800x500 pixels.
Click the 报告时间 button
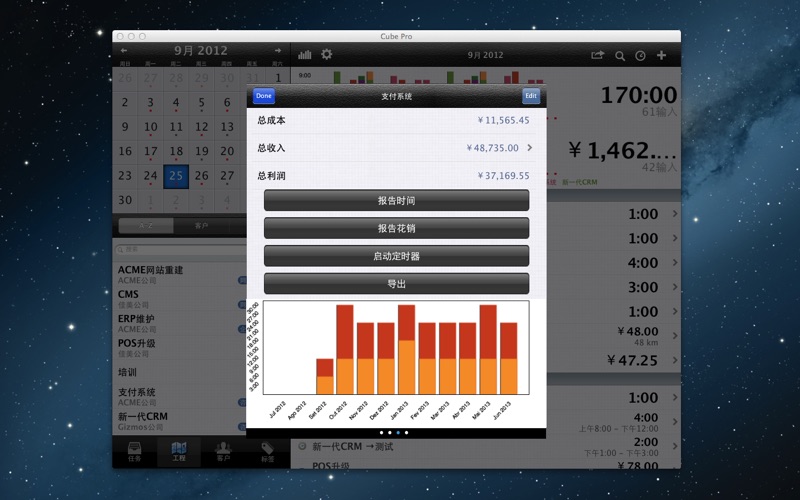click(x=396, y=201)
